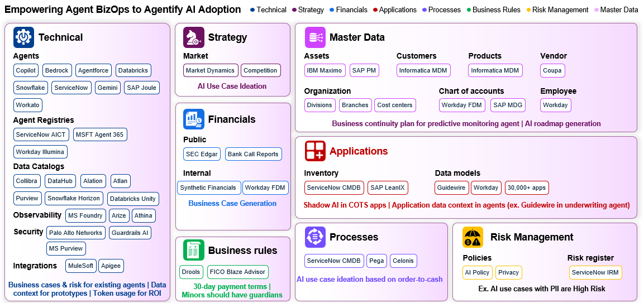Screen dimensions: 644x303
Task: Click the red Applications grid icon
Action: click(315, 151)
